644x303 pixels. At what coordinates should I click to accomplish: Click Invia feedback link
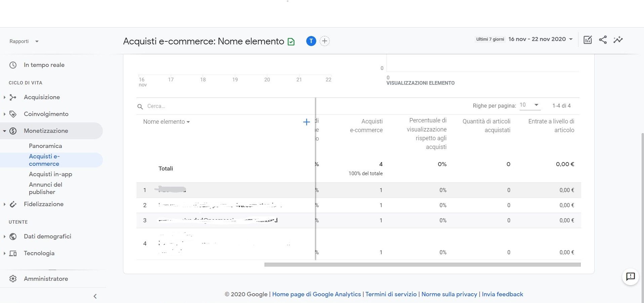[x=502, y=294]
